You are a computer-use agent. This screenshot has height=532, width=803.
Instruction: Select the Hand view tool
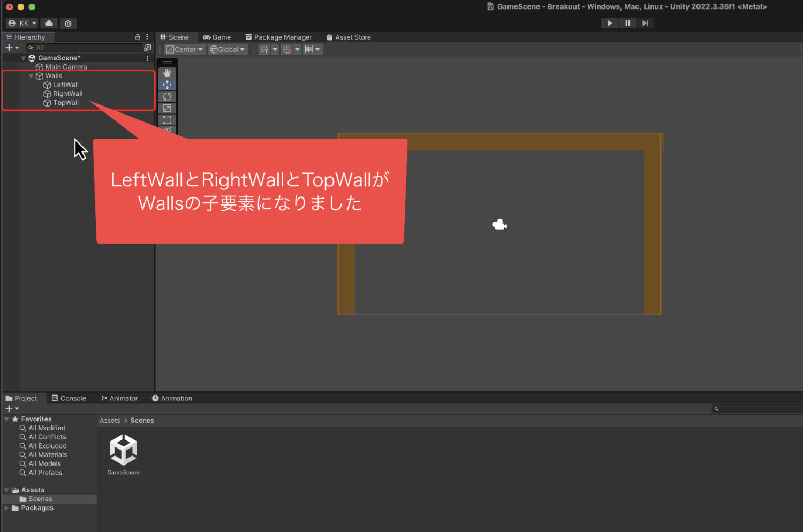click(x=167, y=73)
